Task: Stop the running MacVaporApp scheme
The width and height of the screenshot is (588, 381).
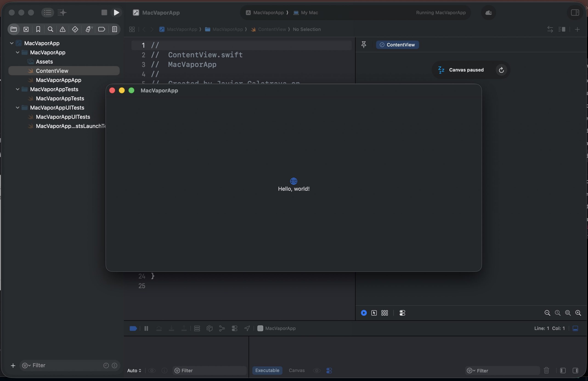Action: [x=104, y=12]
